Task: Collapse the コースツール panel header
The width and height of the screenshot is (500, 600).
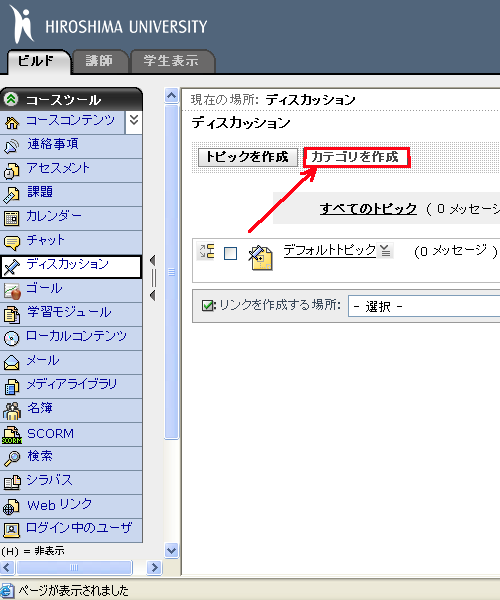Action: coord(11,99)
